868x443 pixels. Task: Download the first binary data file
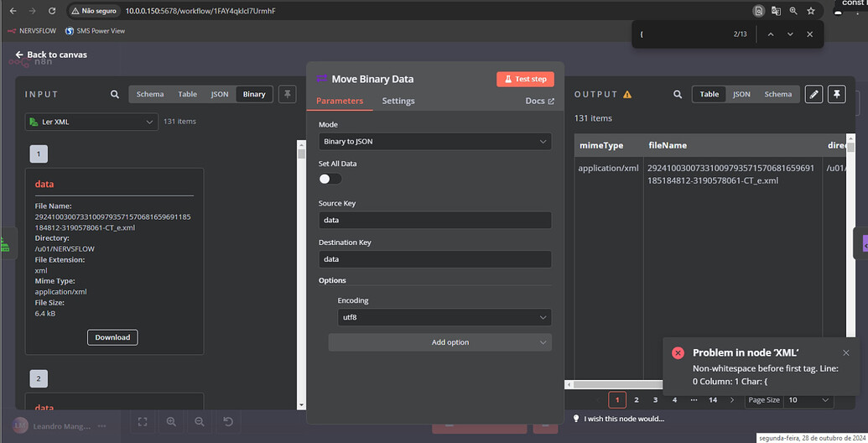112,337
